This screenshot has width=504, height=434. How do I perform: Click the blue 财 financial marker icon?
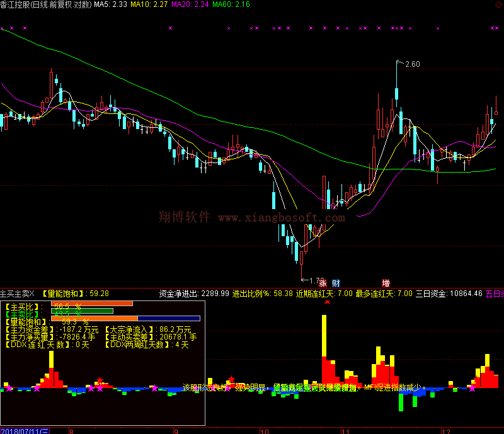336,283
